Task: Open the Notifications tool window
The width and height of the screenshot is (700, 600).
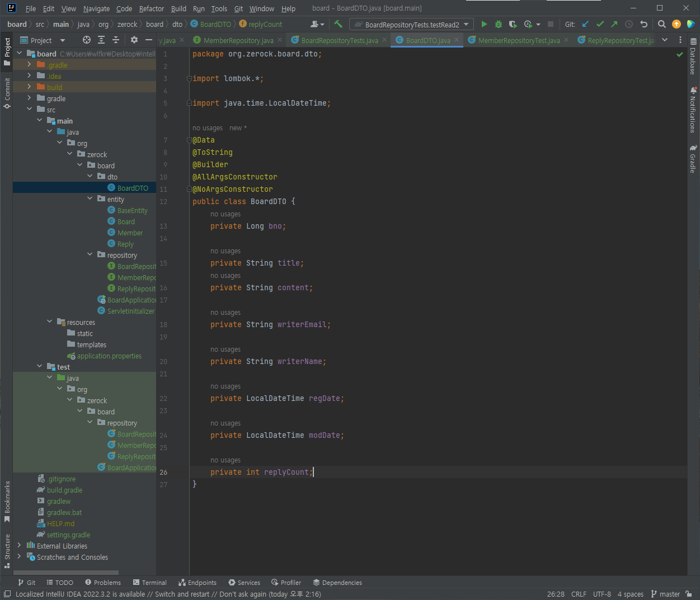Action: 693,110
